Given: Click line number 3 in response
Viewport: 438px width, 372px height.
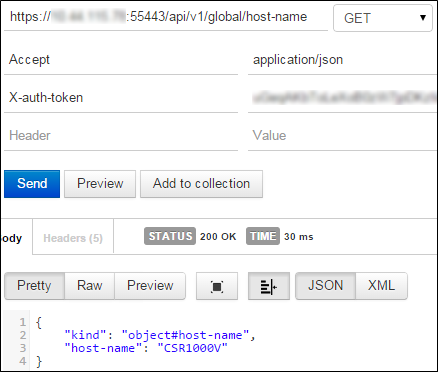Looking at the screenshot, I should (x=22, y=348).
